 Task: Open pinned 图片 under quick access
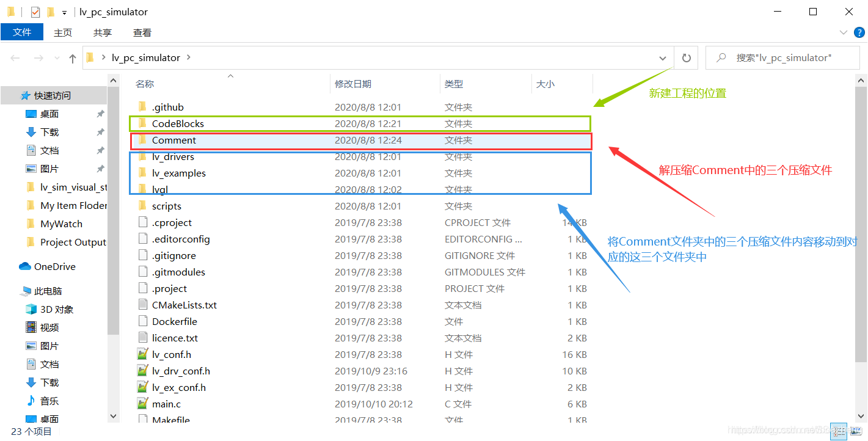point(49,169)
